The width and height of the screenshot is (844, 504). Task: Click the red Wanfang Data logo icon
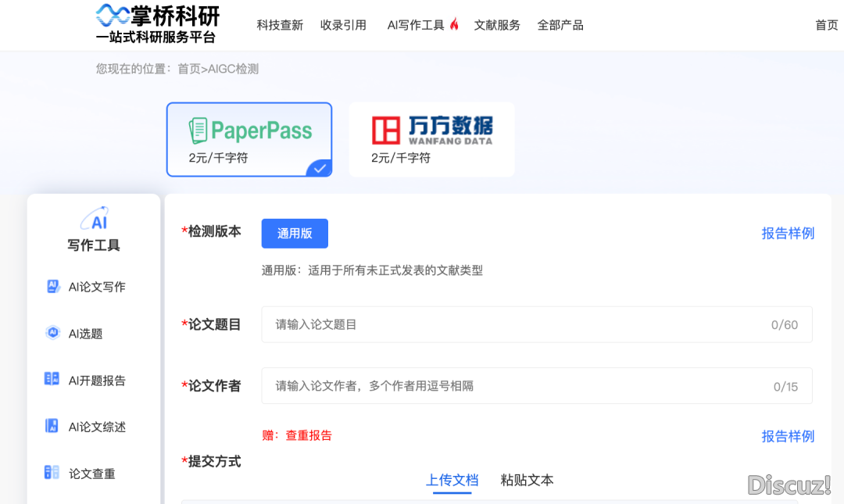click(386, 130)
